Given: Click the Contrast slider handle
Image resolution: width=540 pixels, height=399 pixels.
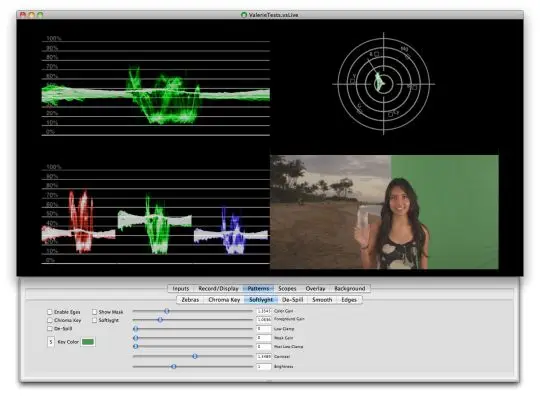Looking at the screenshot, I should pyautogui.click(x=195, y=356).
